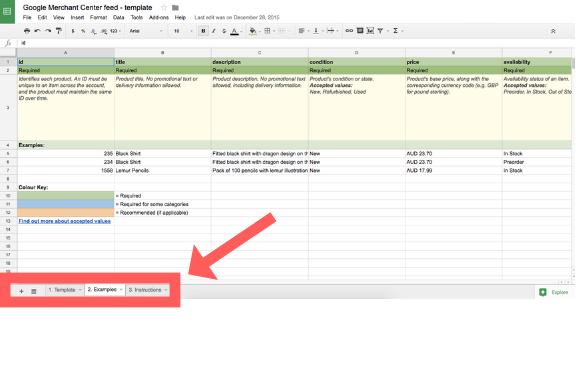The width and height of the screenshot is (576, 384).
Task: Click the Print icon
Action: point(27,31)
